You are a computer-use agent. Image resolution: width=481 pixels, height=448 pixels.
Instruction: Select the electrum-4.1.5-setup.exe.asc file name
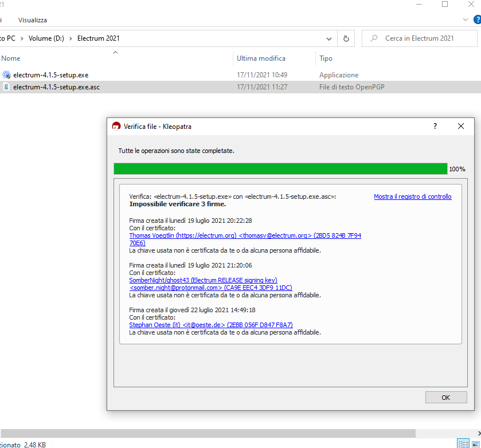(56, 87)
